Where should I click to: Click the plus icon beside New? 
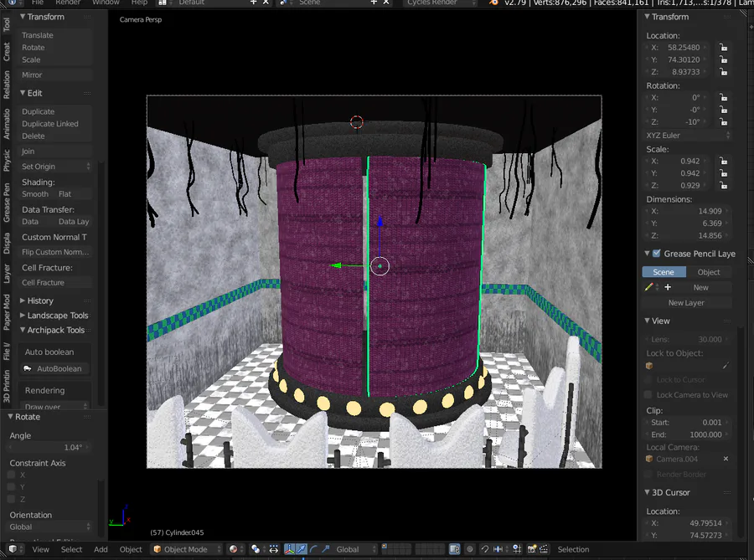pos(668,287)
